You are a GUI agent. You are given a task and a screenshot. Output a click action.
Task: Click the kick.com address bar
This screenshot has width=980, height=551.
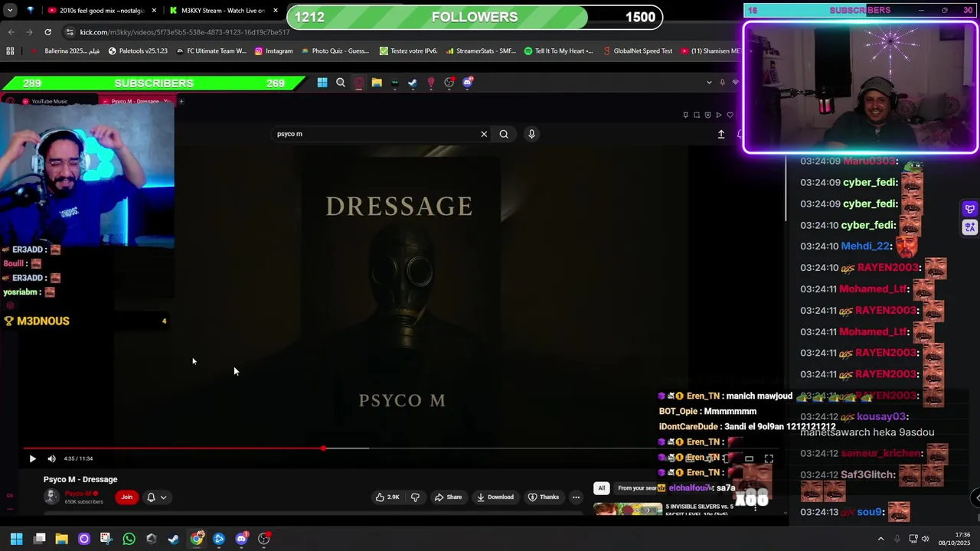coord(184,32)
